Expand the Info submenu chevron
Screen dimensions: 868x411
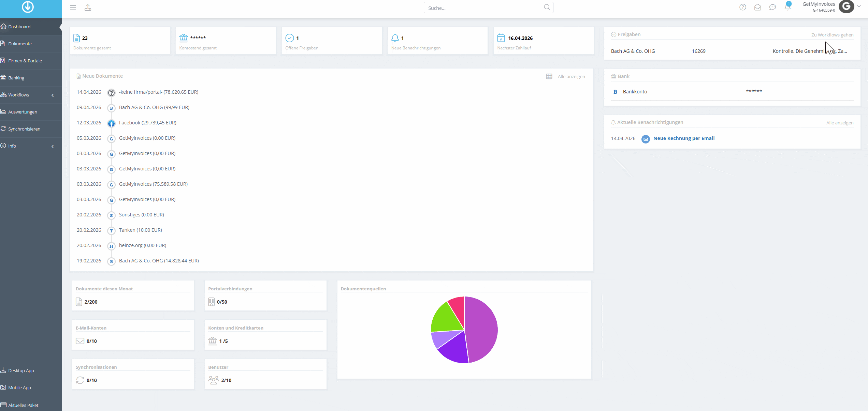coord(53,146)
